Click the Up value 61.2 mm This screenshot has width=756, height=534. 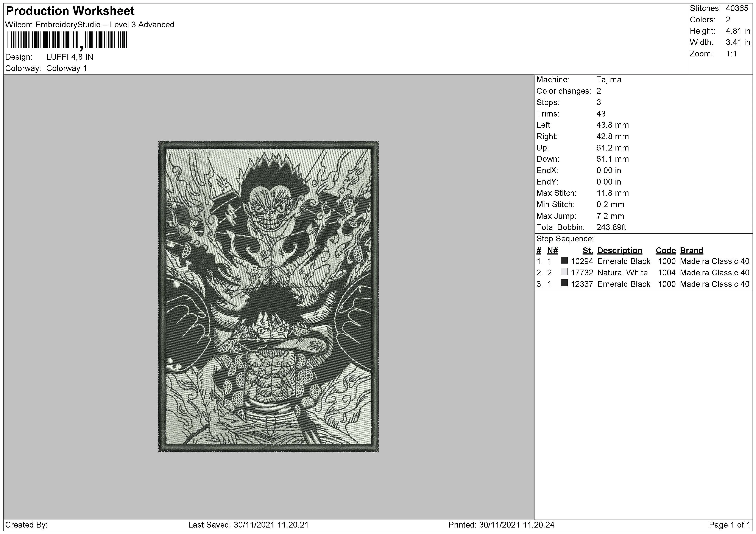click(613, 148)
